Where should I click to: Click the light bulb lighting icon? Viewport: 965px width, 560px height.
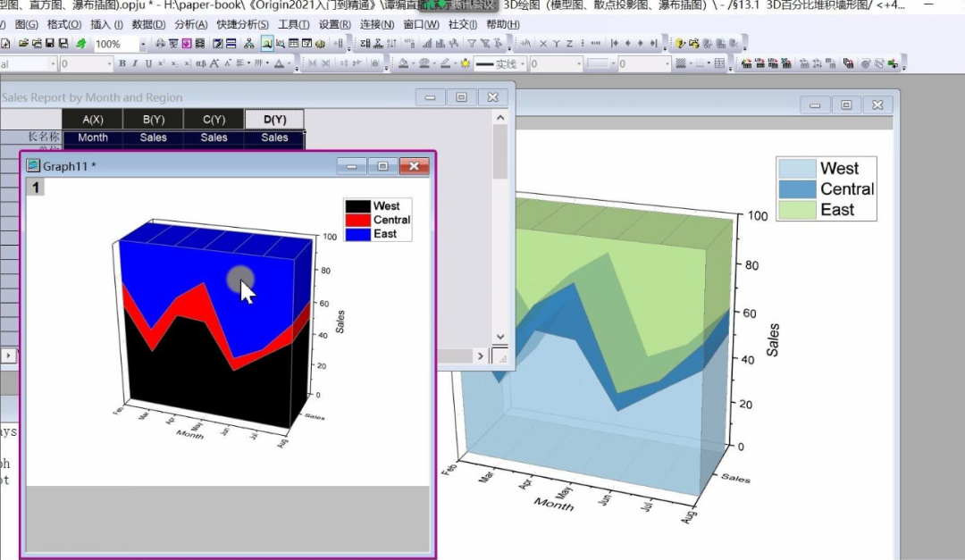[466, 63]
